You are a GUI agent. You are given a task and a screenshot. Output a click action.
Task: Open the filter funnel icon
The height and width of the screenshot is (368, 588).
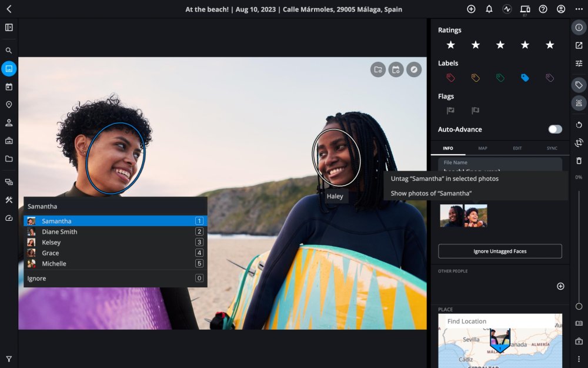(9, 359)
